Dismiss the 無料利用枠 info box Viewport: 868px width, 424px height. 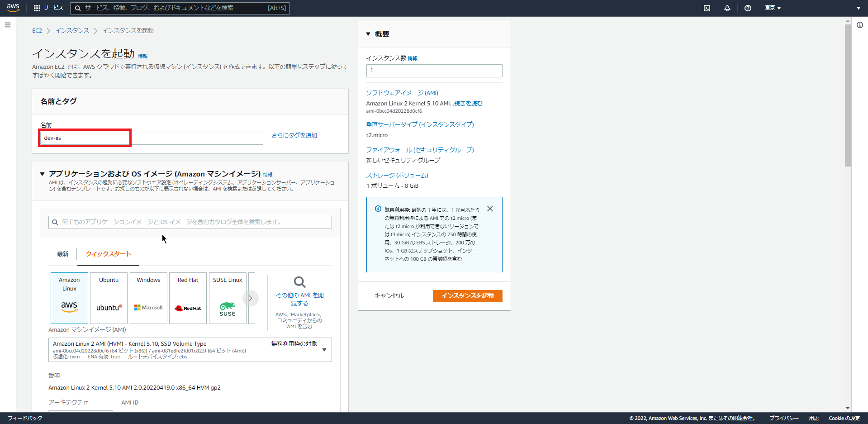tap(490, 209)
